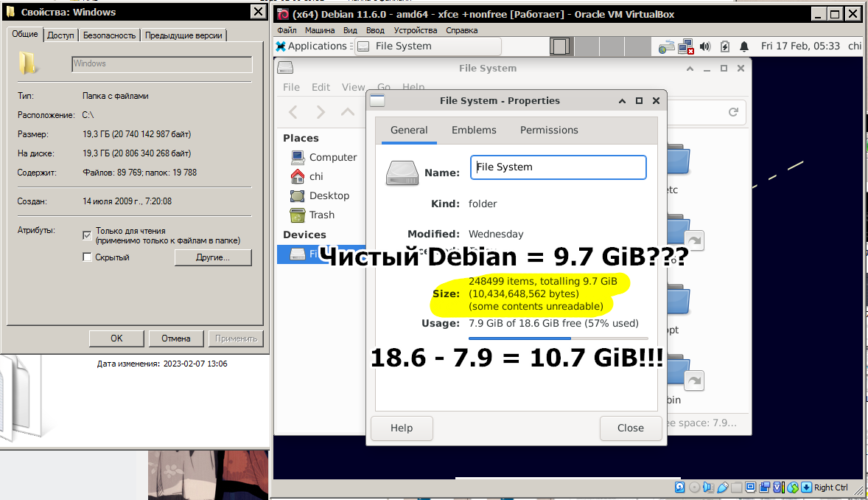The height and width of the screenshot is (500, 868).
Task: Open VirtualBox Ввод menu
Action: [375, 30]
